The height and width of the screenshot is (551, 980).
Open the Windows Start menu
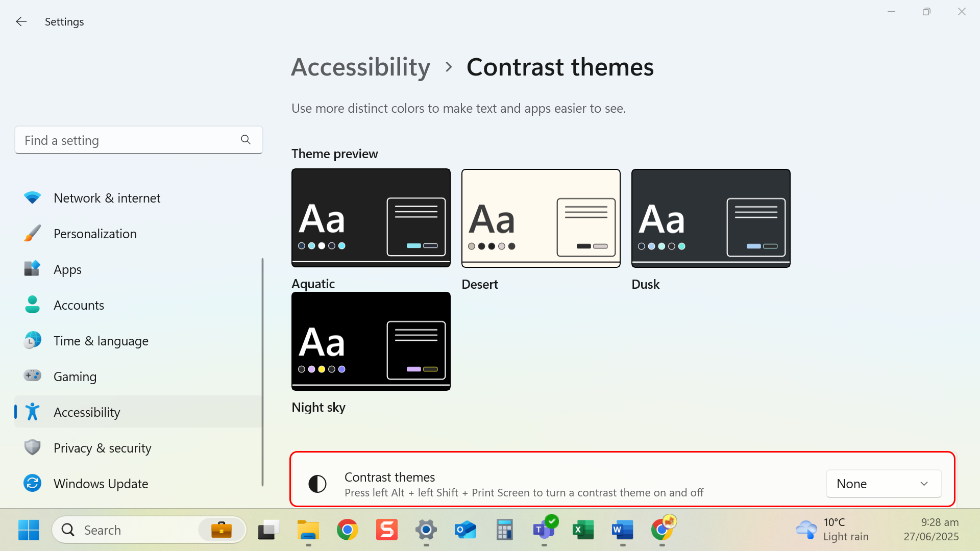click(29, 530)
